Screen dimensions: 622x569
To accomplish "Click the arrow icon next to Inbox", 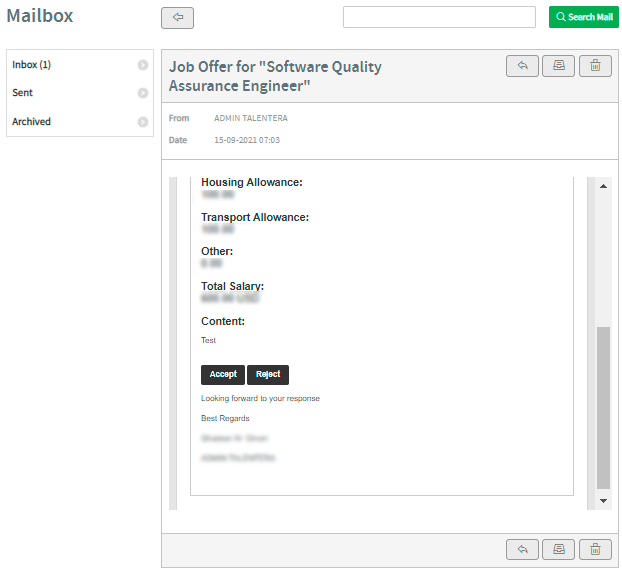I will click(143, 65).
